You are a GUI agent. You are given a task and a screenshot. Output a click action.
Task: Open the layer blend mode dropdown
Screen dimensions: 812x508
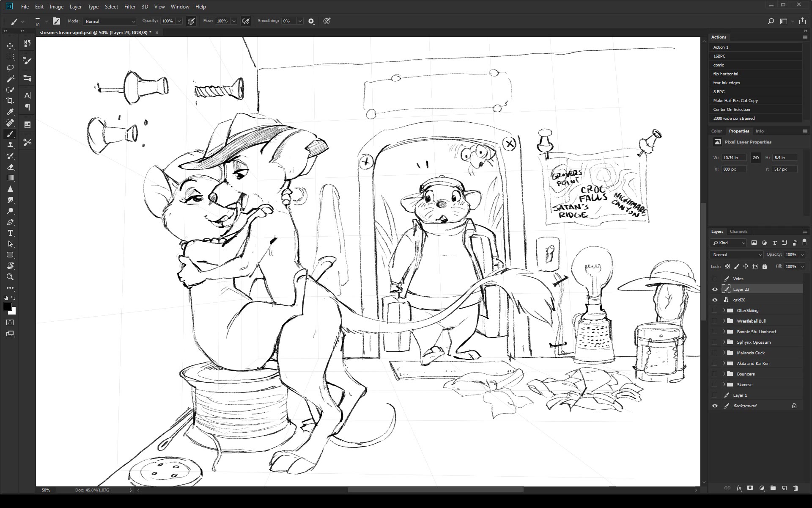(x=736, y=255)
